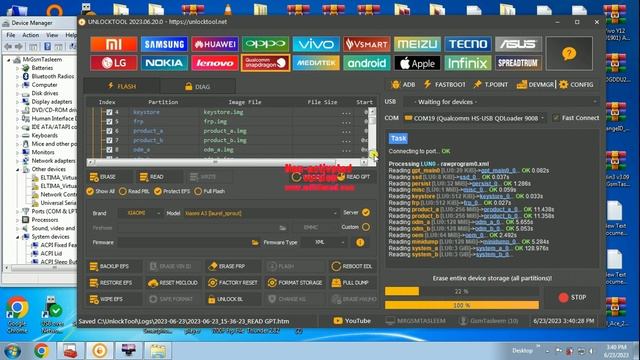Uncheck the keystore partition row checkbox

109,112
